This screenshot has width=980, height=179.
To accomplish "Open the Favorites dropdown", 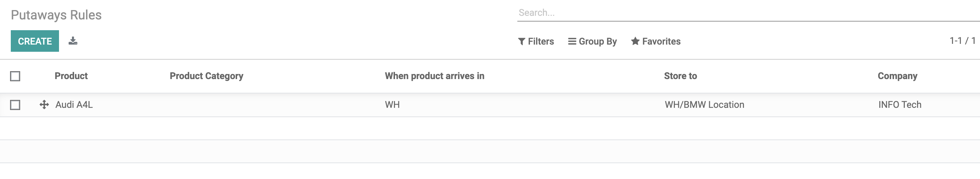I will click(x=655, y=41).
